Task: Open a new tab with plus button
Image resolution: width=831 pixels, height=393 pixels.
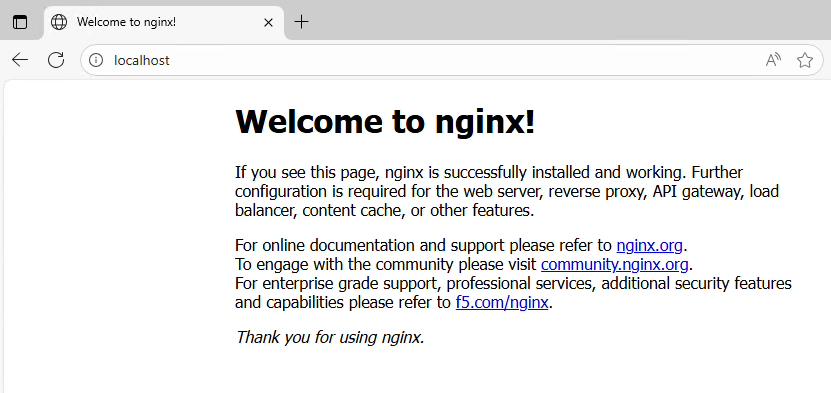Action: click(x=301, y=22)
